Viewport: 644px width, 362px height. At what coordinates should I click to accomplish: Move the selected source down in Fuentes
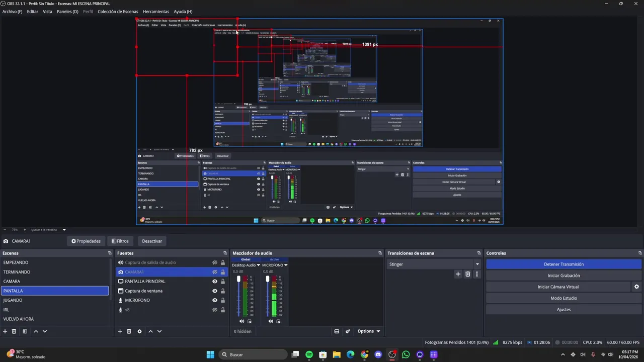[x=159, y=331]
